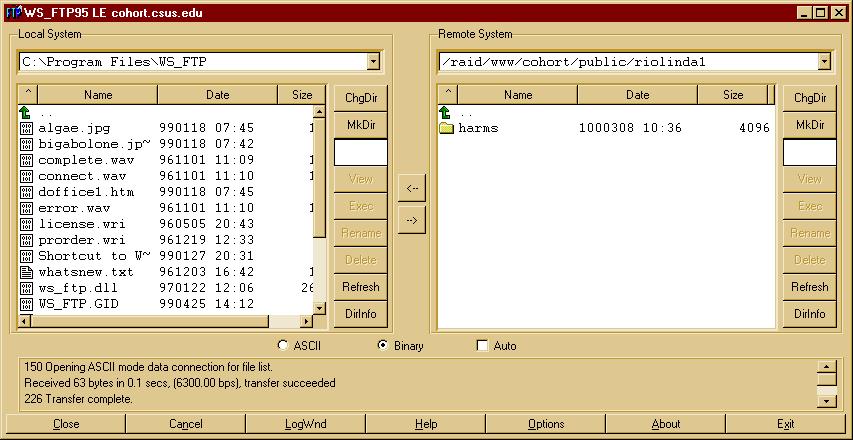853x440 pixels.
Task: Click '226 Transfer complete.' log line
Action: point(78,399)
